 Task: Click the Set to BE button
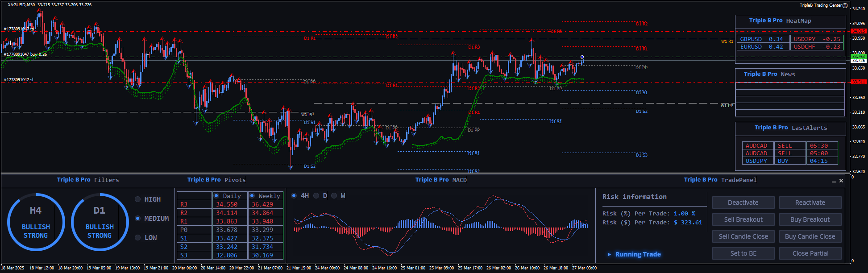pos(743,253)
